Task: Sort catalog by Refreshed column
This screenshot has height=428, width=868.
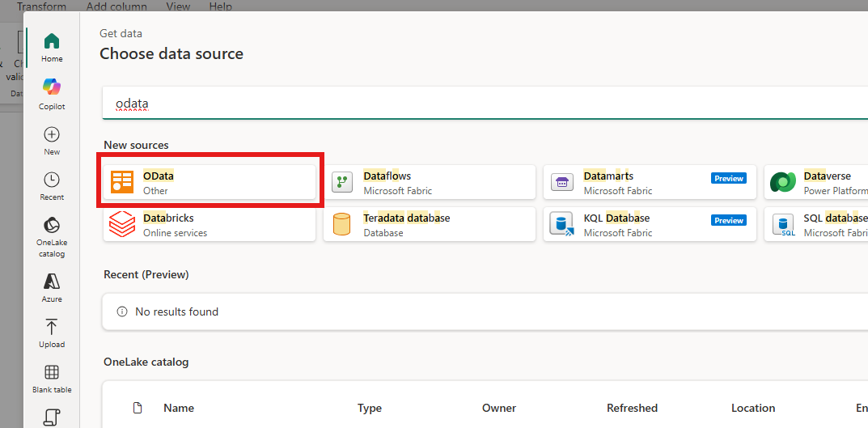Action: pos(632,408)
